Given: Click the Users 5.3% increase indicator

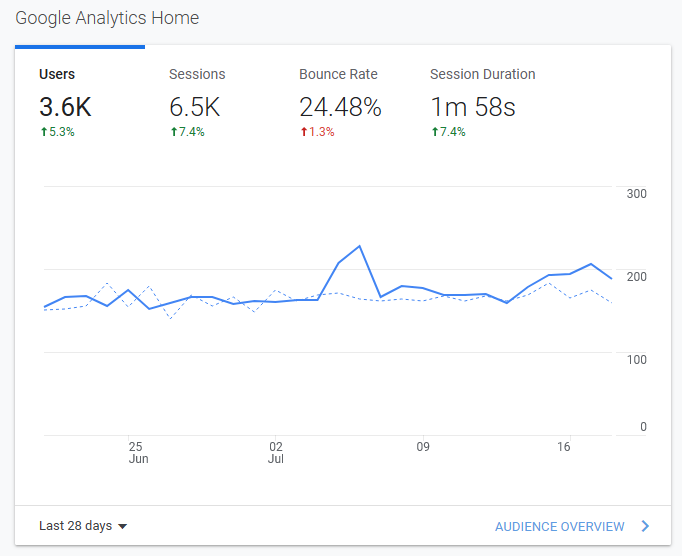Looking at the screenshot, I should point(57,132).
